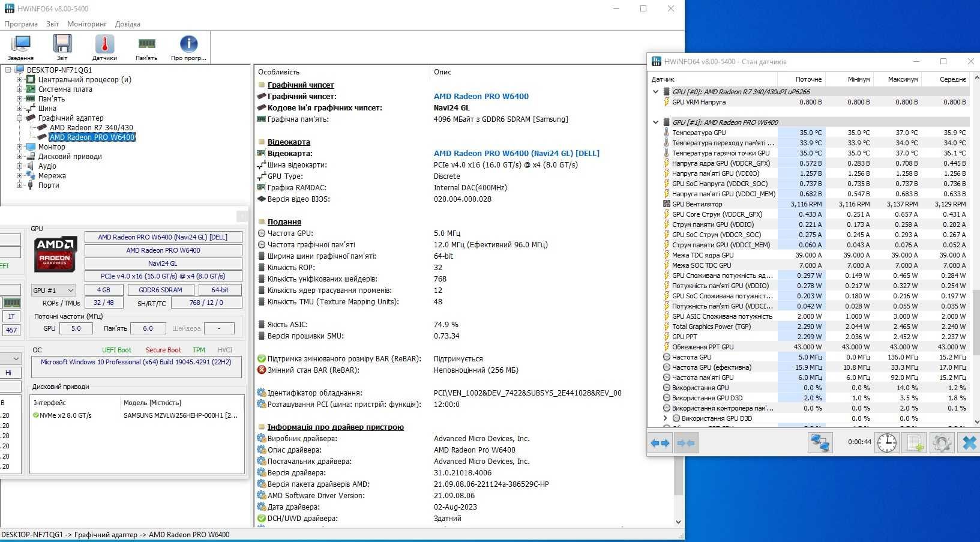
Task: Click the Датчик column header
Action: click(713, 79)
